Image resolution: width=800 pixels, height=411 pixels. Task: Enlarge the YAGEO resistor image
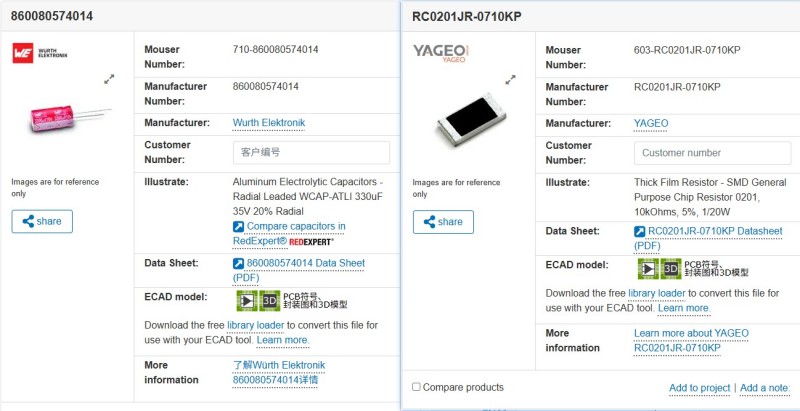510,79
